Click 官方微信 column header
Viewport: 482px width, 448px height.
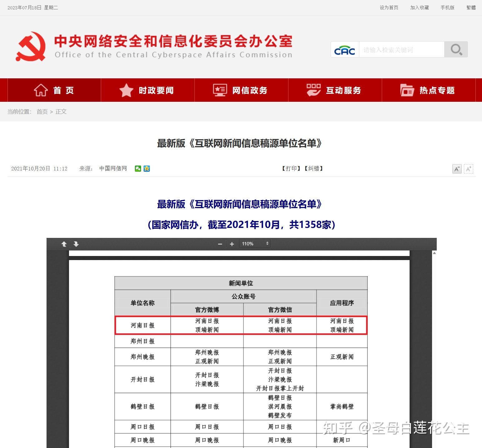tap(280, 310)
